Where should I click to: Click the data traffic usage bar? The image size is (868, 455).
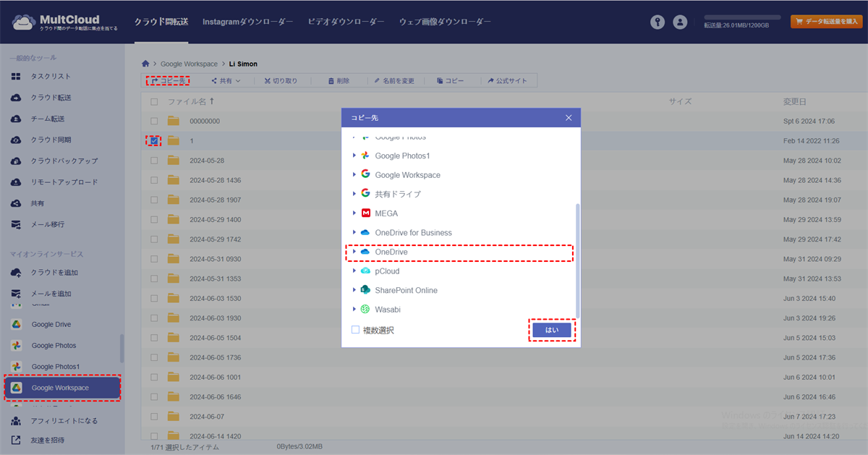[742, 17]
